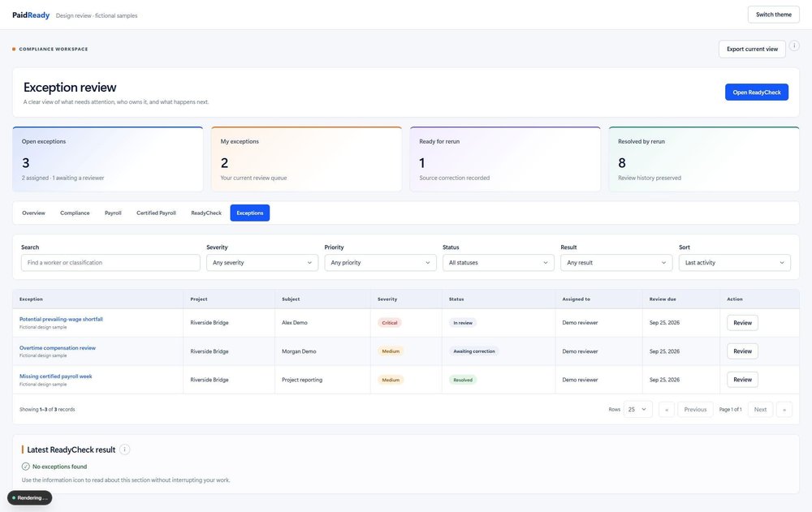
Task: Open Missing certified payroll week link
Action: tap(56, 376)
